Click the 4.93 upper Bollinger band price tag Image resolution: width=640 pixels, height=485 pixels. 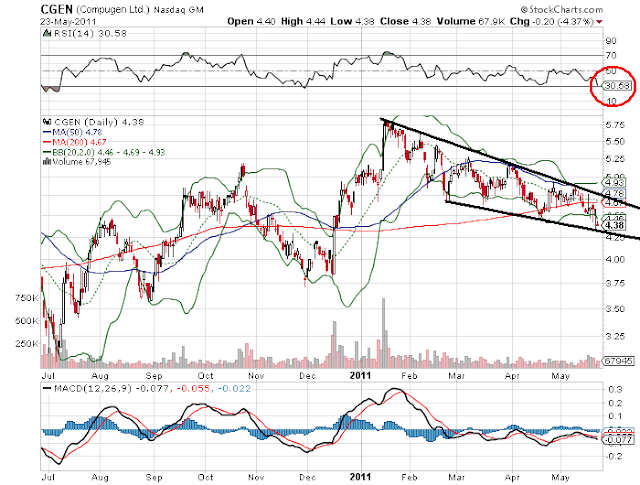(x=614, y=182)
